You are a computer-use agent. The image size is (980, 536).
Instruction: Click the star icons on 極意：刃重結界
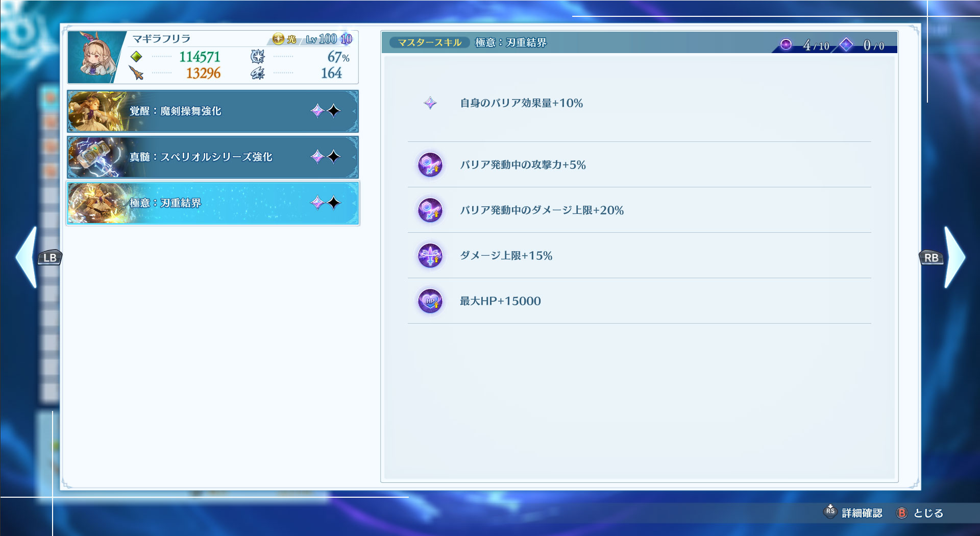click(x=326, y=203)
